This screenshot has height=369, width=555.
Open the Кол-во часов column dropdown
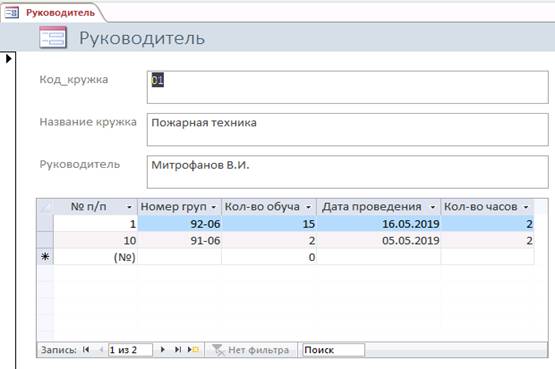(x=526, y=207)
